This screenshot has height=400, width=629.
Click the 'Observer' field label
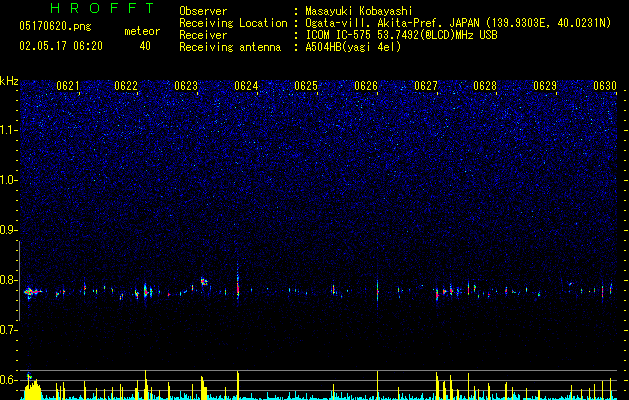point(203,11)
